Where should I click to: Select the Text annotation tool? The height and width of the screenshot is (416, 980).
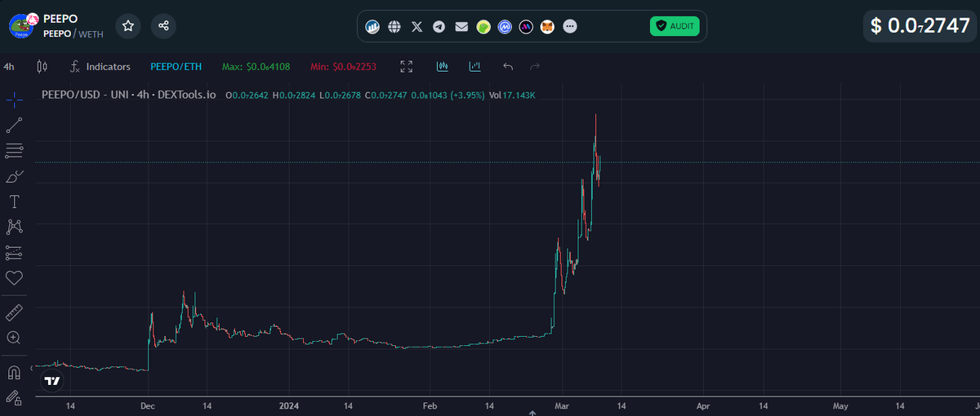pyautogui.click(x=14, y=201)
